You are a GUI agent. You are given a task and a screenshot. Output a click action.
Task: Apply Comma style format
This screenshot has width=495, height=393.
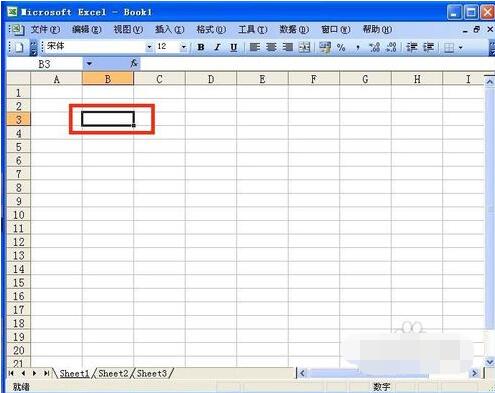coord(358,47)
